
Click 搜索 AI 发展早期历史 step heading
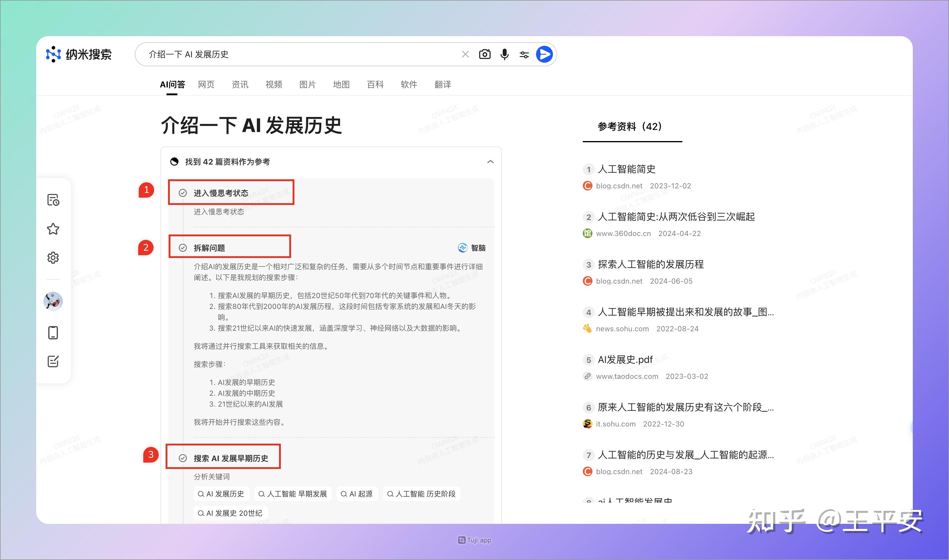231,458
